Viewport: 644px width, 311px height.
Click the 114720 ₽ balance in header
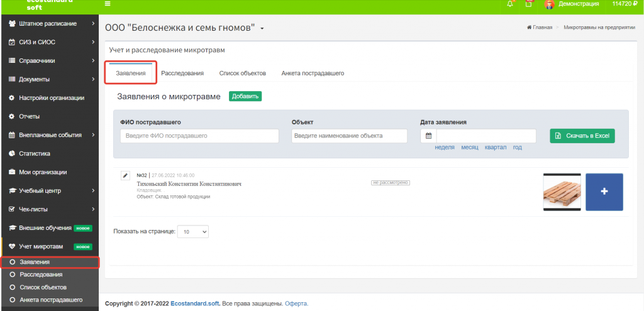pyautogui.click(x=625, y=4)
